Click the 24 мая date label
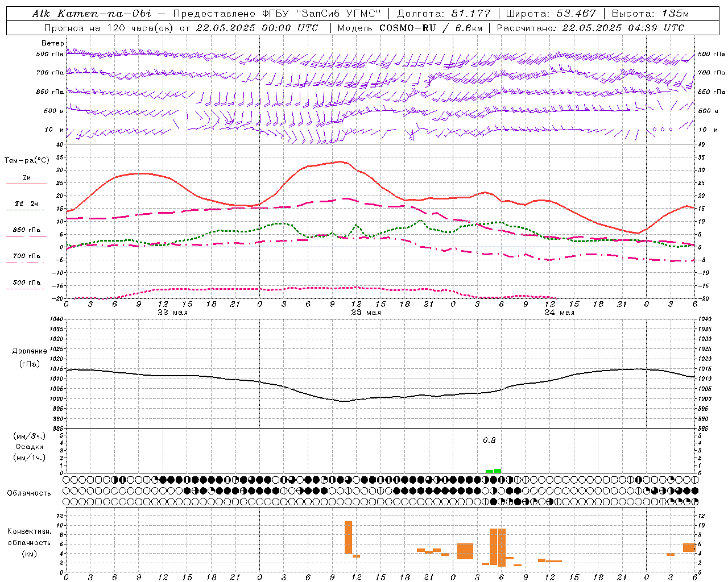Screen dimensions: 728x582 click(x=559, y=313)
